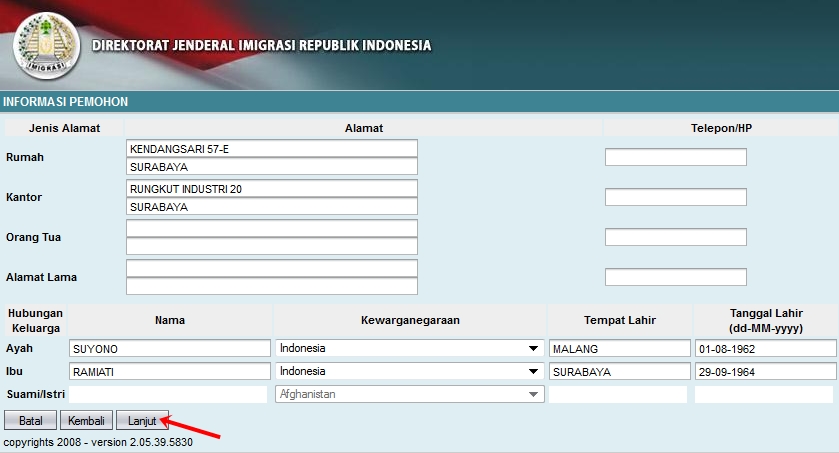Click Ibu name field RAMIATI

pyautogui.click(x=170, y=371)
